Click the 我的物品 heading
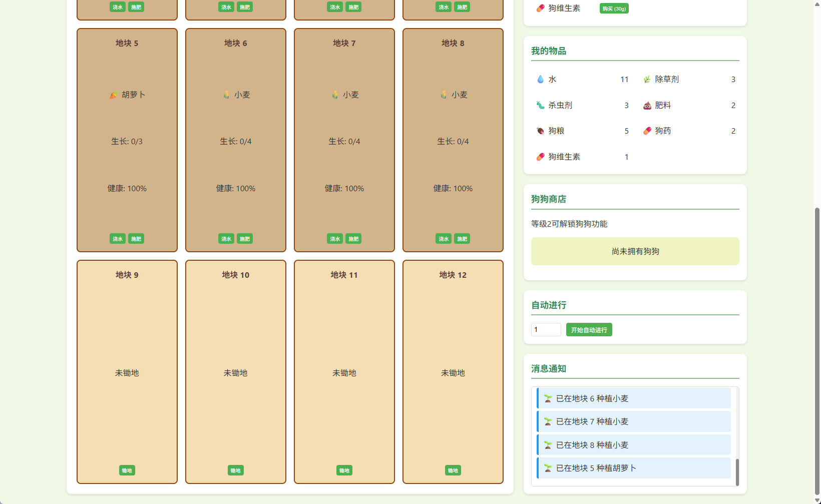The width and height of the screenshot is (821, 504). (549, 51)
